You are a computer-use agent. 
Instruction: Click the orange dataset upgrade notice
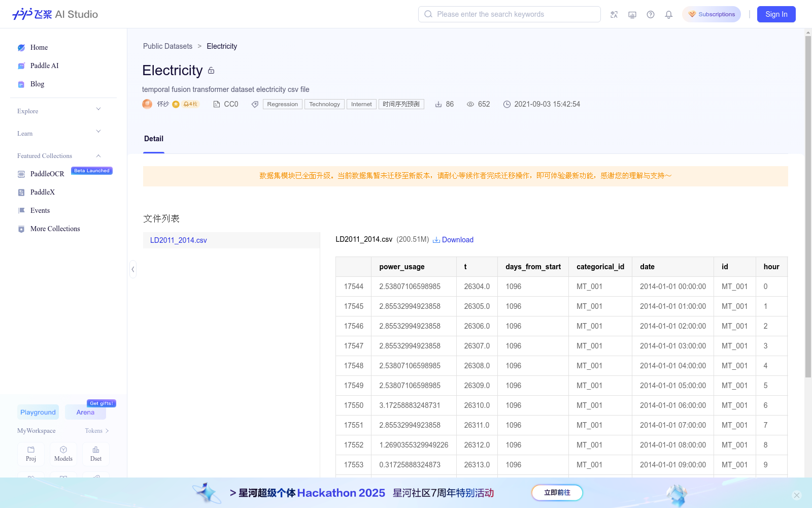465,176
